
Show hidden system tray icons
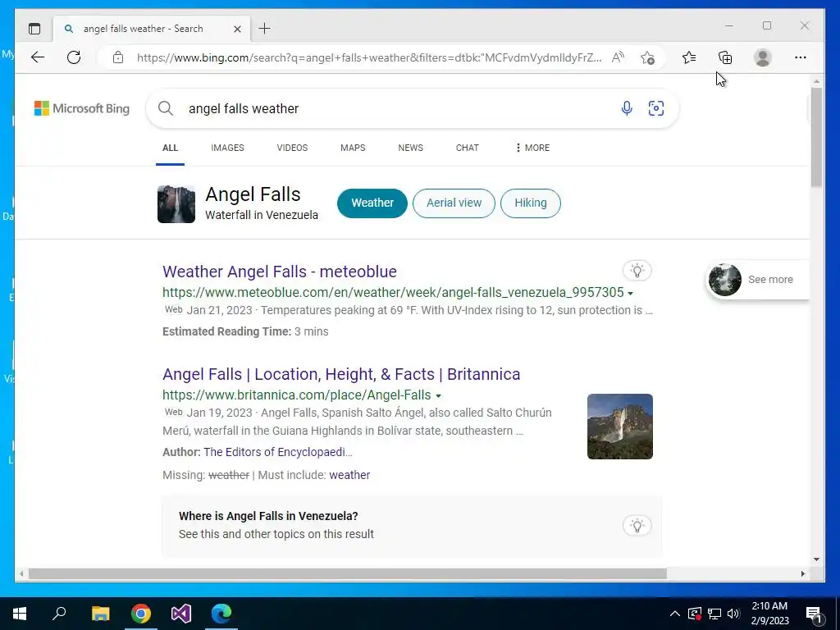[675, 614]
